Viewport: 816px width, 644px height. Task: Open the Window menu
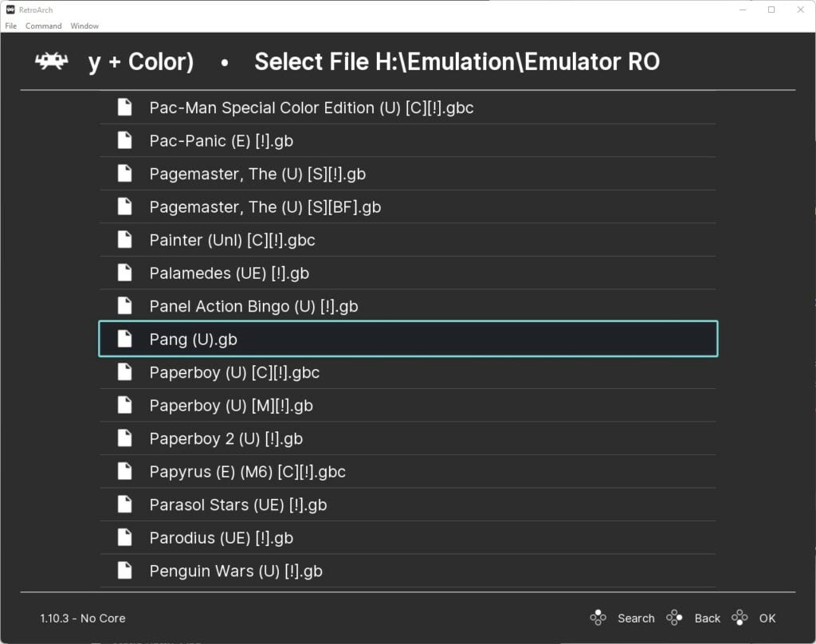(84, 26)
